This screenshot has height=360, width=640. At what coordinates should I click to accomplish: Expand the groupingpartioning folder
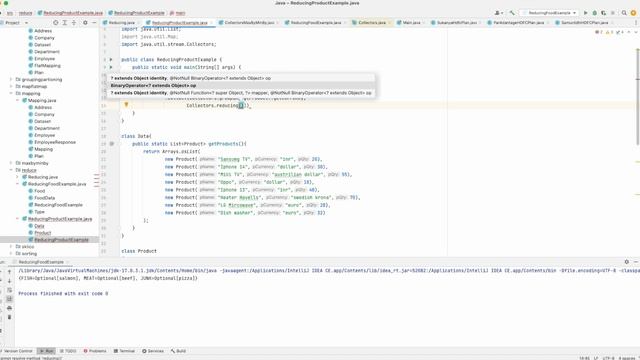click(x=11, y=80)
